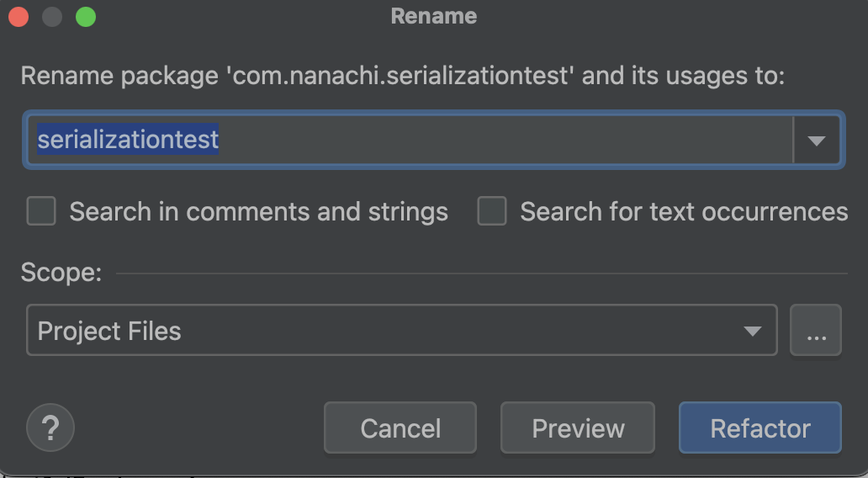
Task: Tick the Search for text occurrences checkbox
Action: pyautogui.click(x=492, y=211)
